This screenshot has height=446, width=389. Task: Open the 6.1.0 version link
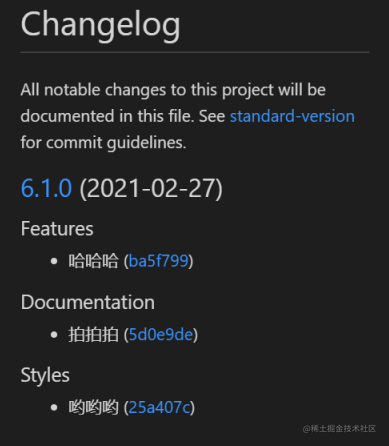point(46,188)
